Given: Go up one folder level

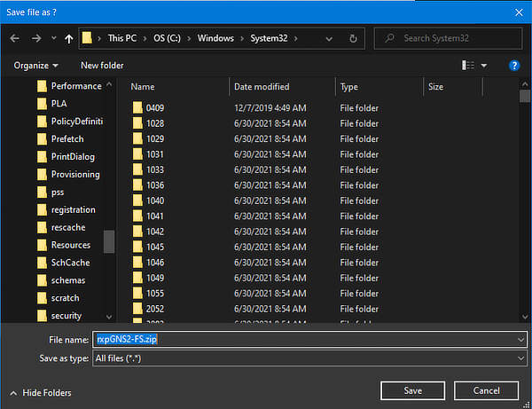Looking at the screenshot, I should (69, 39).
